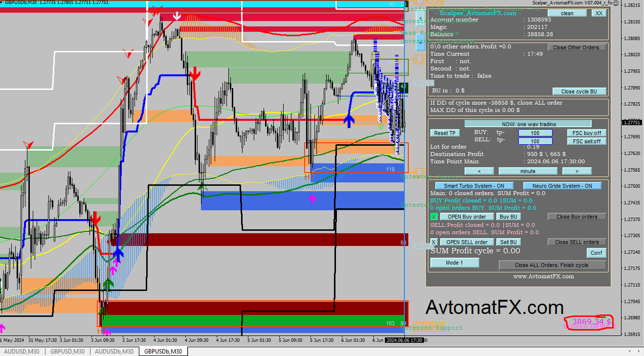This screenshot has height=356, width=644.
Task: Click the Buy BU button
Action: [x=509, y=217]
